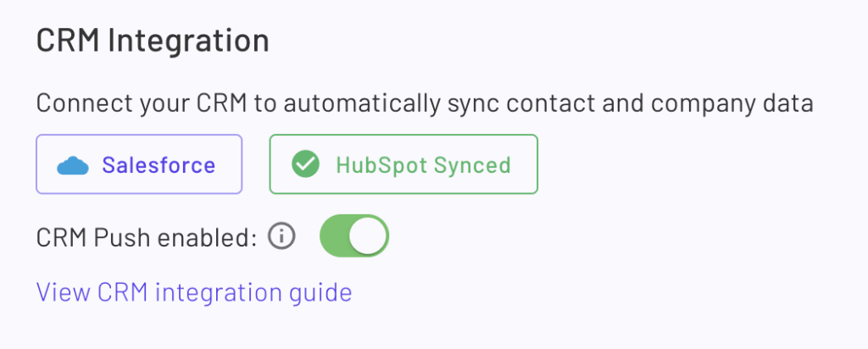Click the HubSpot Synced text label
The height and width of the screenshot is (349, 868).
pyautogui.click(x=424, y=165)
